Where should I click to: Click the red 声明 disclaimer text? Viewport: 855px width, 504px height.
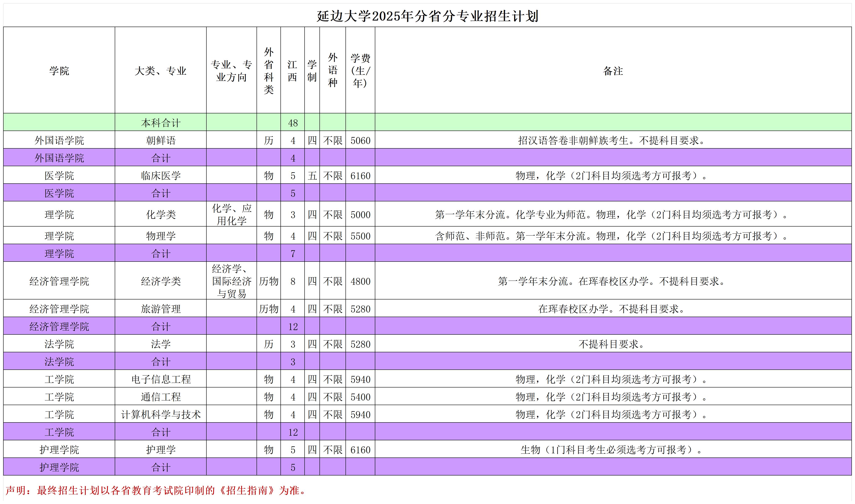click(x=156, y=490)
